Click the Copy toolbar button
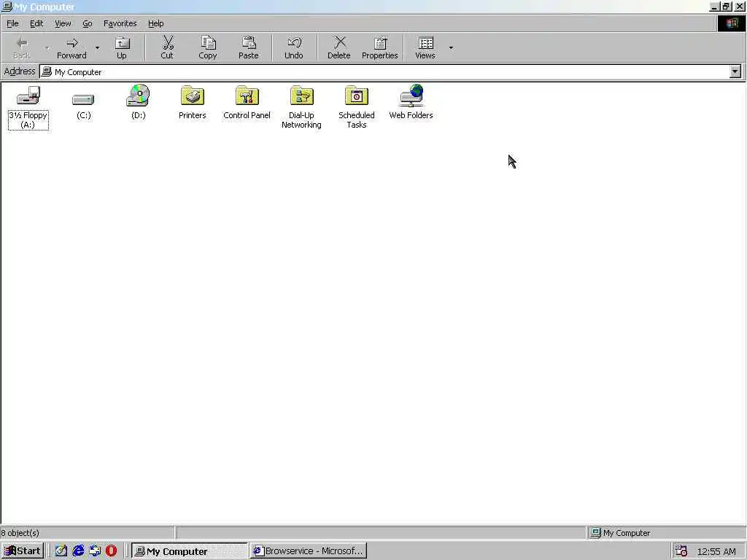The image size is (747, 560). (x=208, y=47)
